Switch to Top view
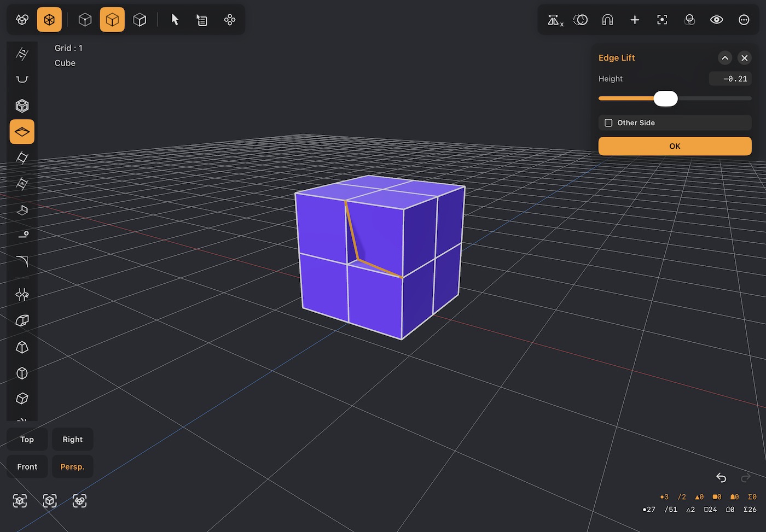 click(x=27, y=440)
